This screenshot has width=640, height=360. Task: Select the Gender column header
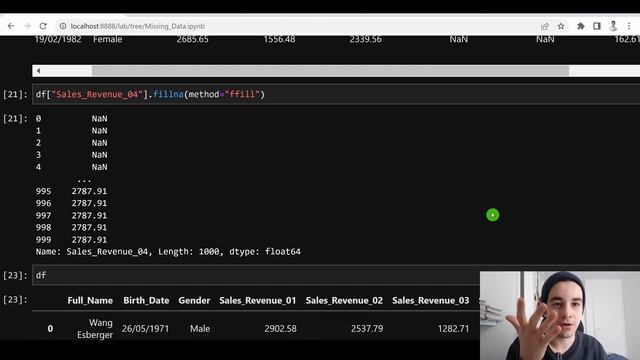pyautogui.click(x=194, y=301)
